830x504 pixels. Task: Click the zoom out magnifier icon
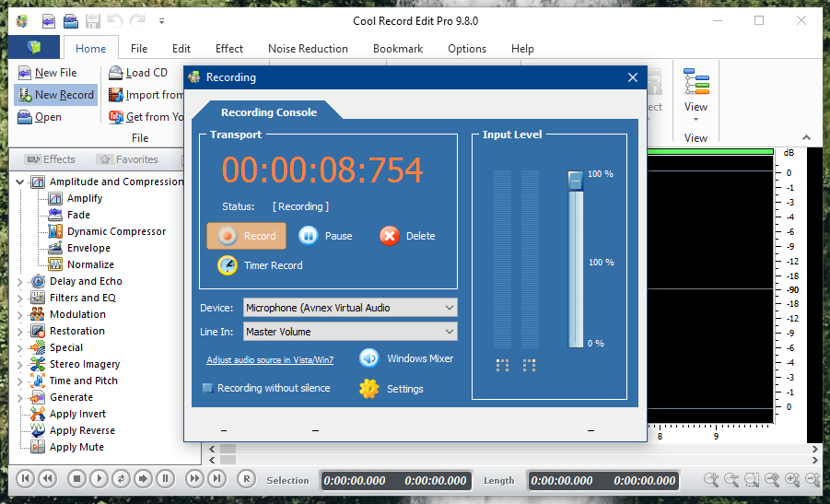(731, 480)
